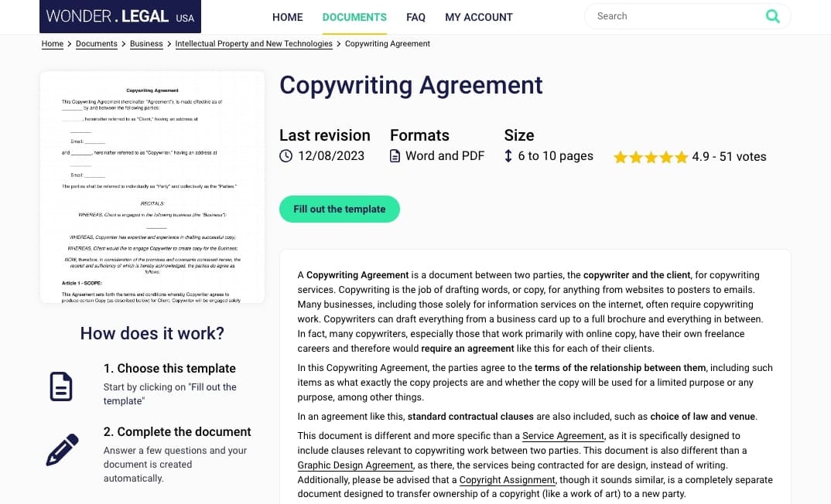Click the pencil icon for Complete the document
Viewport: 831px width, 504px height.
(63, 449)
